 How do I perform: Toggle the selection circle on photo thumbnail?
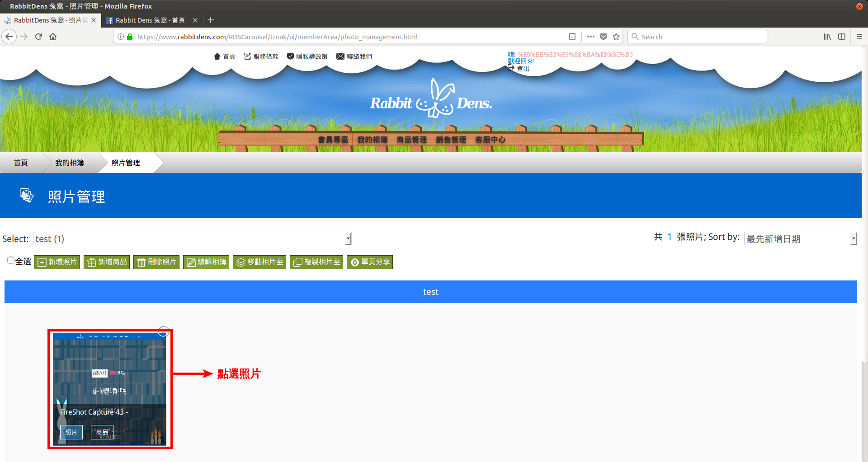pyautogui.click(x=163, y=332)
